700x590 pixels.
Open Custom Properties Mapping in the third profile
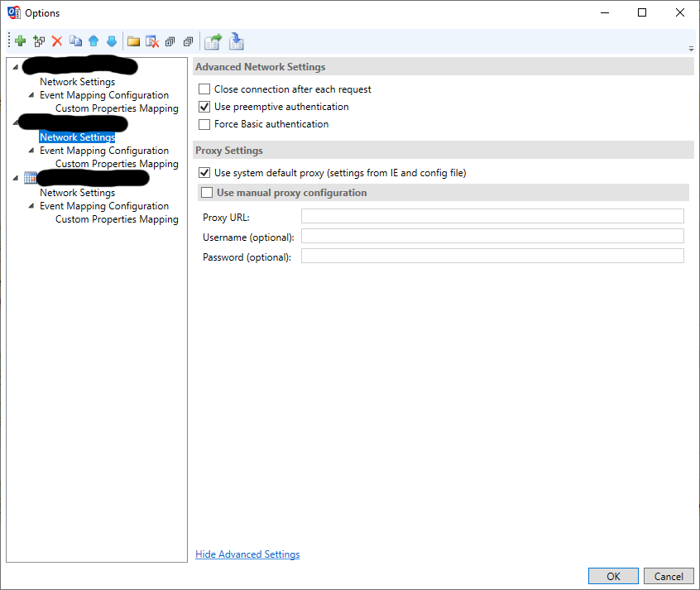pos(117,219)
